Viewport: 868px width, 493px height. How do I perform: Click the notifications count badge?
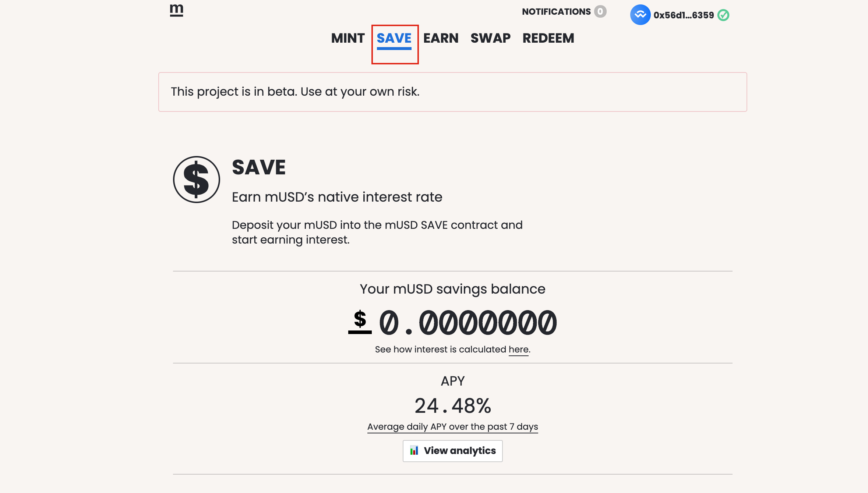click(600, 12)
